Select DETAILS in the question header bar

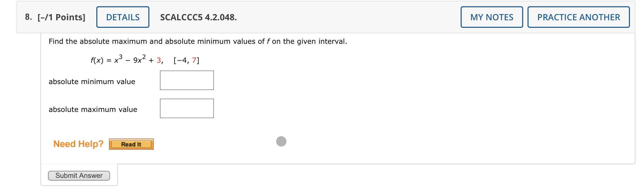click(x=123, y=17)
